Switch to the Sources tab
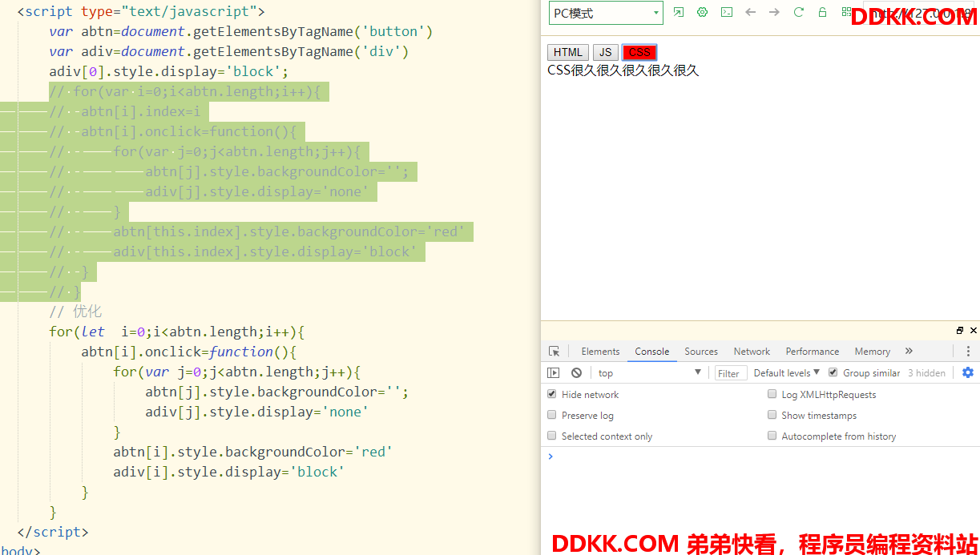Viewport: 980px width, 555px height. coord(701,352)
